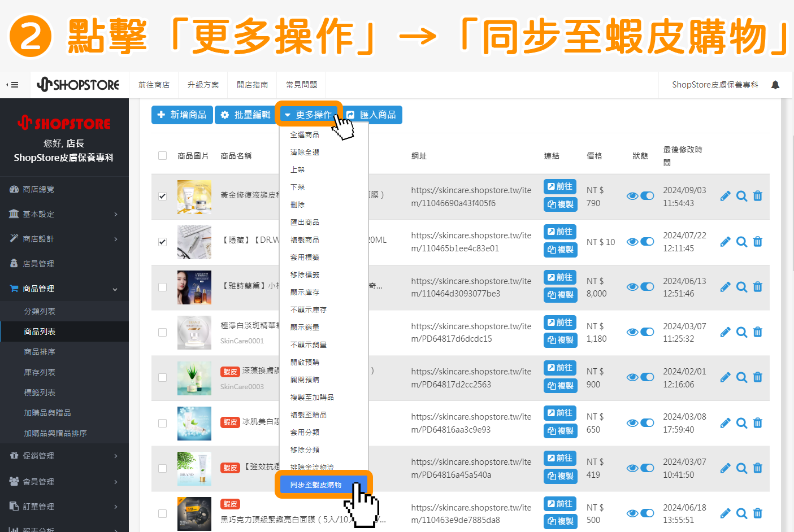This screenshot has width=794, height=532.
Task: Open notifications bell icon
Action: click(775, 85)
